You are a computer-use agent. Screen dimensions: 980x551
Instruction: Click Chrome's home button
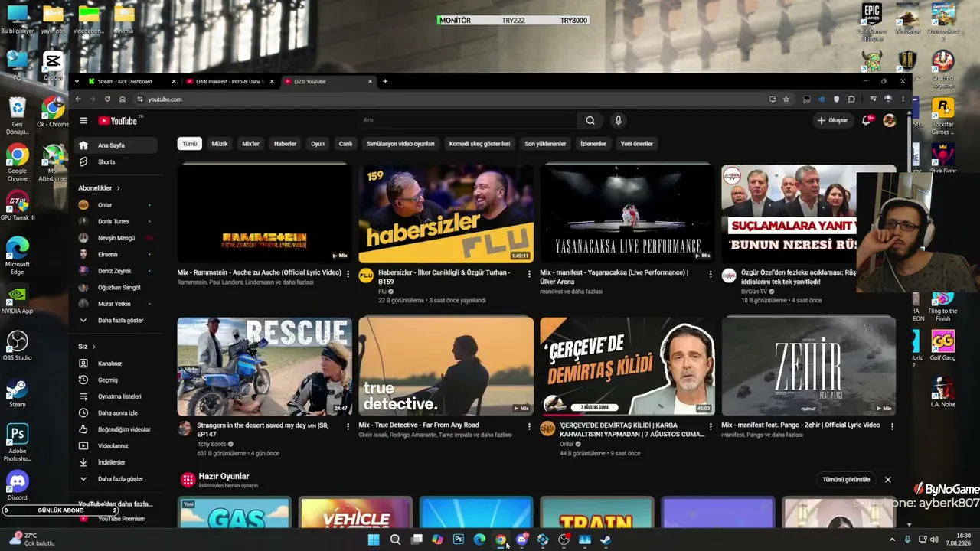pyautogui.click(x=122, y=99)
